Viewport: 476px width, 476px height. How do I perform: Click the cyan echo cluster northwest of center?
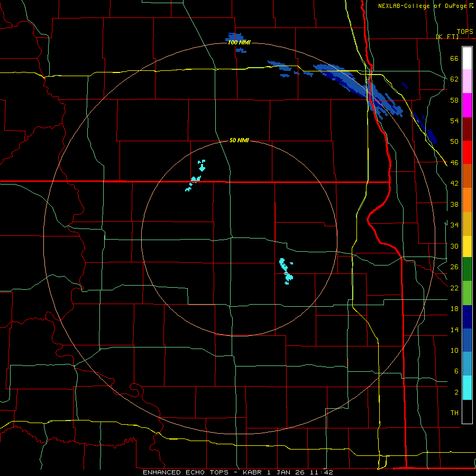click(196, 176)
